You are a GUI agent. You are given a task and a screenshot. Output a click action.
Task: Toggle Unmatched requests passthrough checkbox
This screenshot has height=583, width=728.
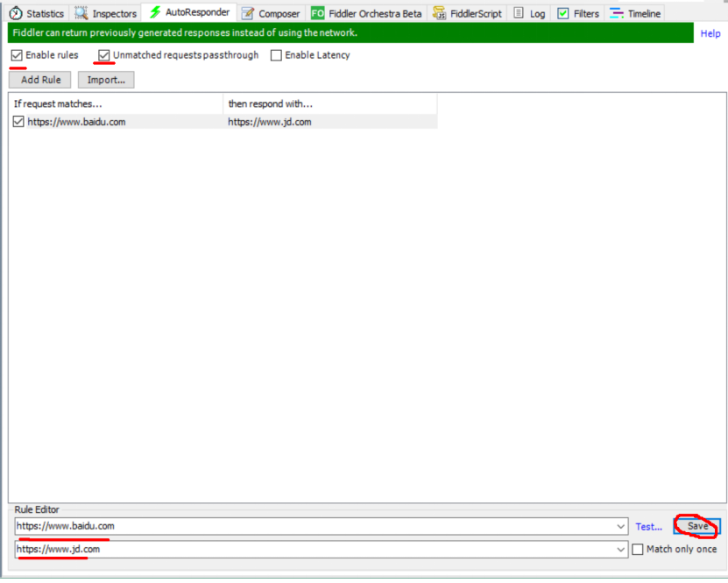(104, 55)
